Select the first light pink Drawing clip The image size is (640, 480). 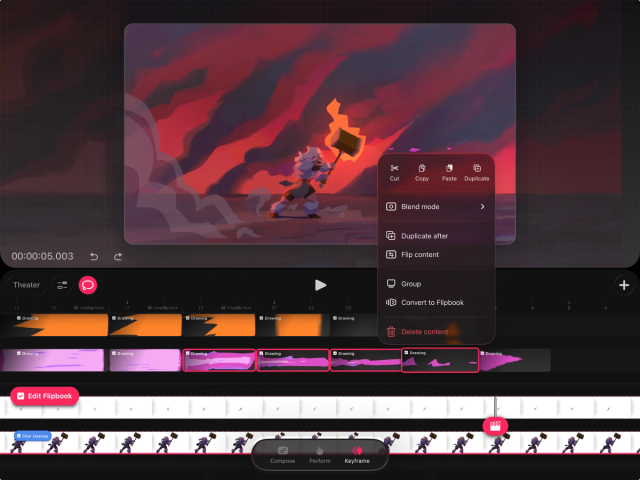[52, 360]
